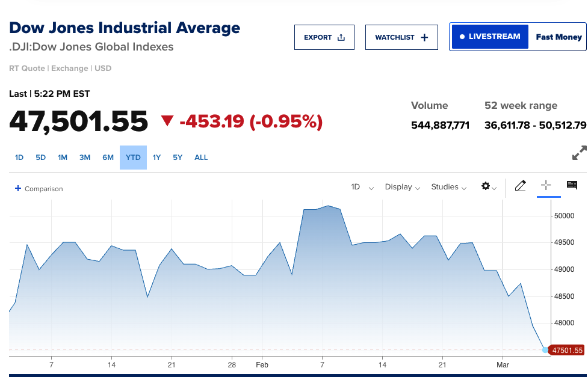Click the export share arrow icon

click(x=341, y=37)
